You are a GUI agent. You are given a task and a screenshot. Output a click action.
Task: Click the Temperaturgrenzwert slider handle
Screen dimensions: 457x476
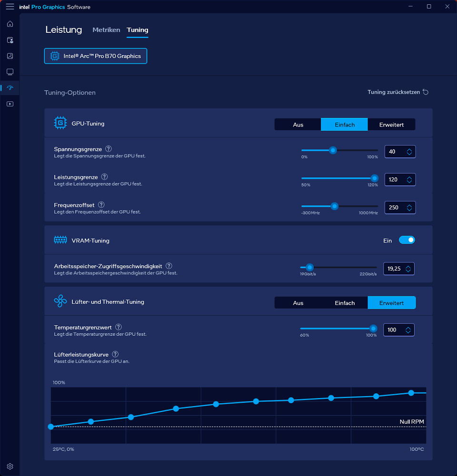click(x=373, y=329)
